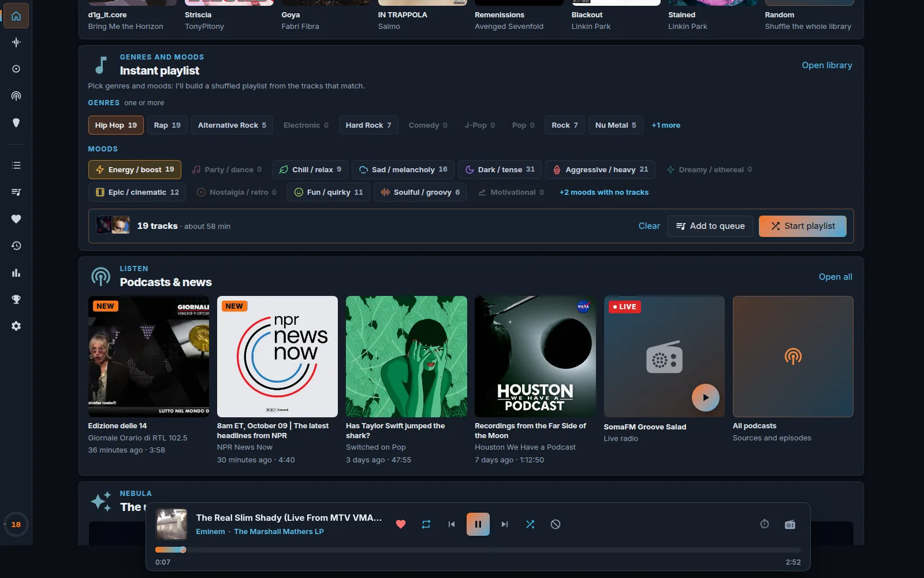Open the Houston We Have a Podcast cover
This screenshot has height=578, width=924.
click(x=535, y=357)
